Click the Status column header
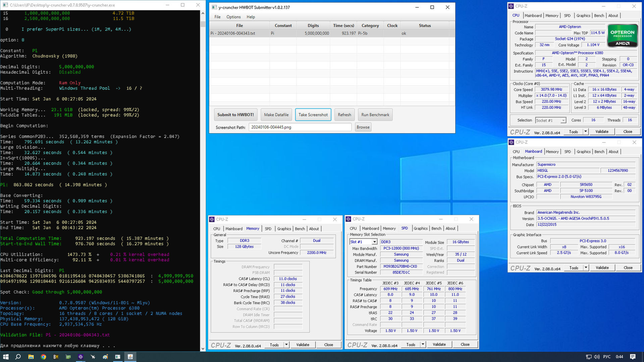The height and width of the screenshot is (362, 644). click(425, 25)
